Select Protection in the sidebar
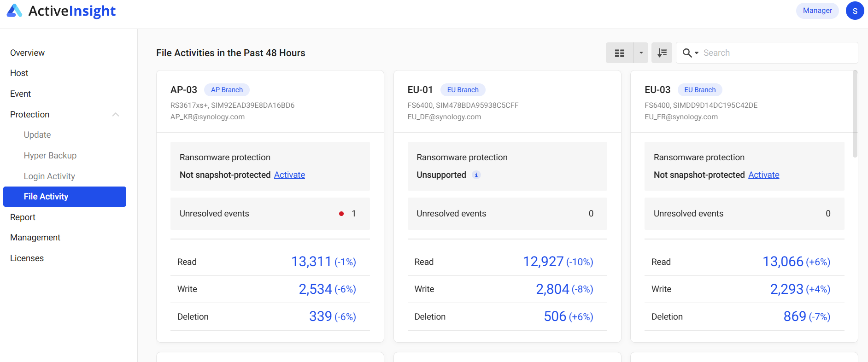868x362 pixels. (29, 115)
